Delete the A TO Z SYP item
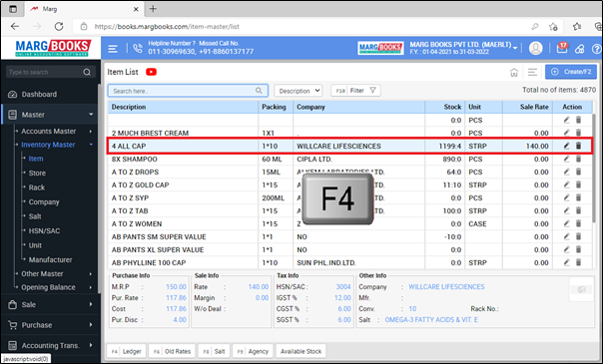This screenshot has width=603, height=364. 578,197
